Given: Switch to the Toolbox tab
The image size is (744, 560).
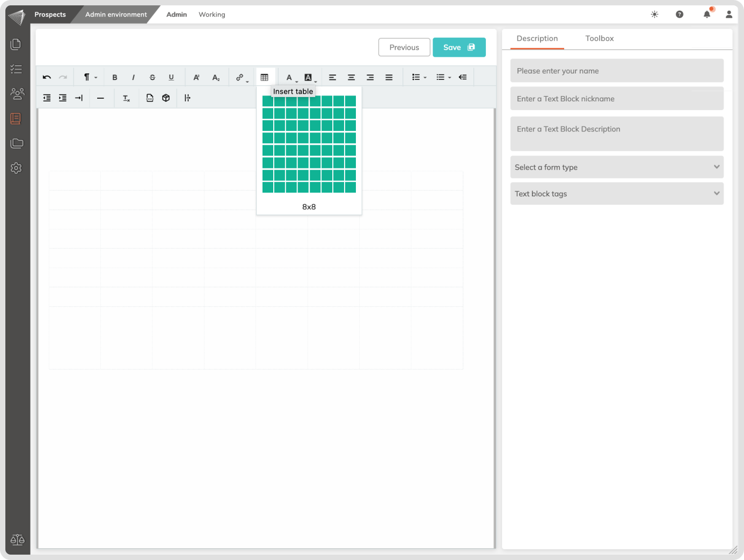Looking at the screenshot, I should 599,39.
